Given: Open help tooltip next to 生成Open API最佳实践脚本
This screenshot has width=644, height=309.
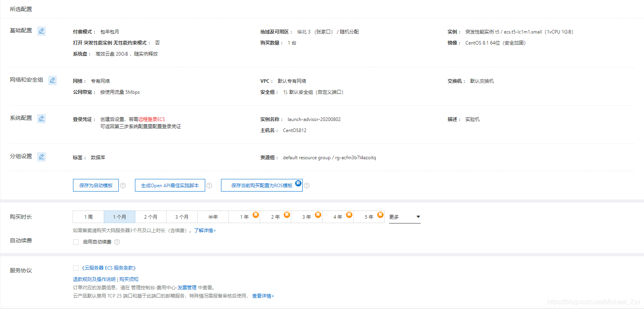Looking at the screenshot, I should [209, 186].
